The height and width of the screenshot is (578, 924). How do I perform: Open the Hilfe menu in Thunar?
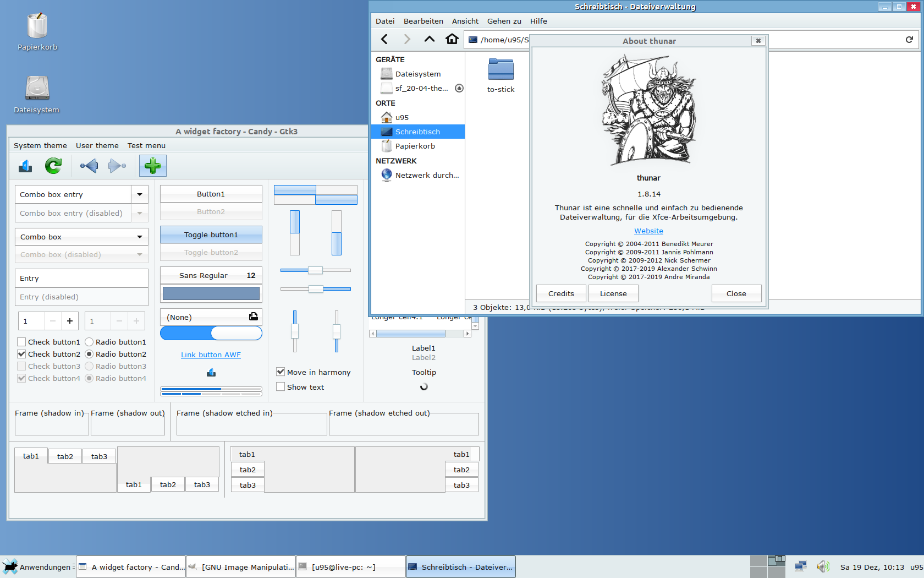pyautogui.click(x=538, y=21)
